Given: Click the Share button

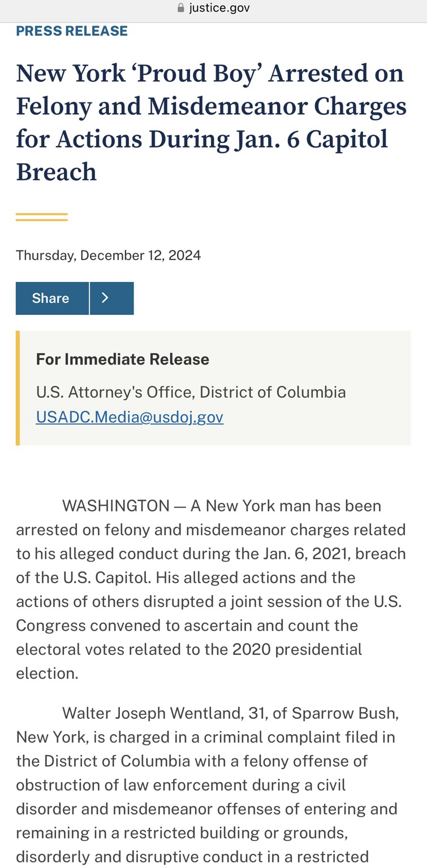Looking at the screenshot, I should [x=52, y=298].
